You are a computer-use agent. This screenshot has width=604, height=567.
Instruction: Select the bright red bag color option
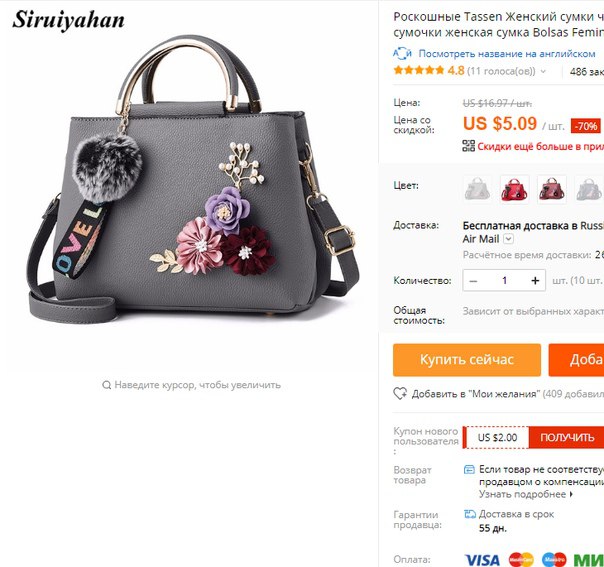click(x=514, y=189)
